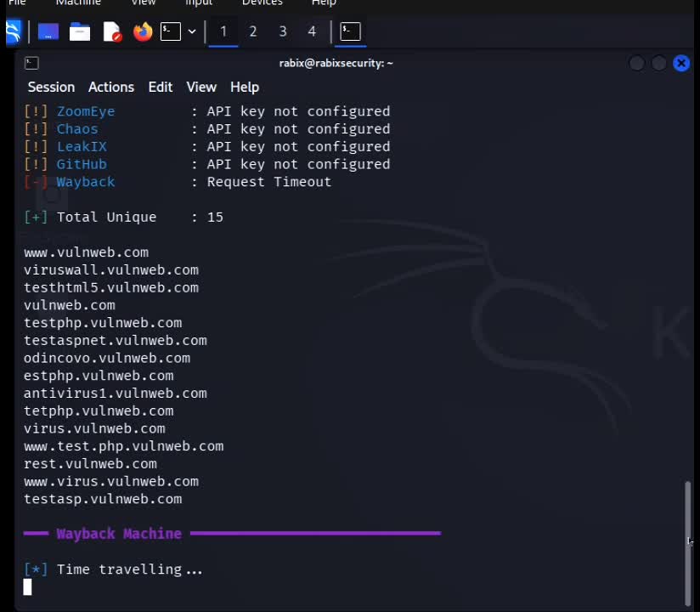Launch the text editor panel icon

coord(111,31)
